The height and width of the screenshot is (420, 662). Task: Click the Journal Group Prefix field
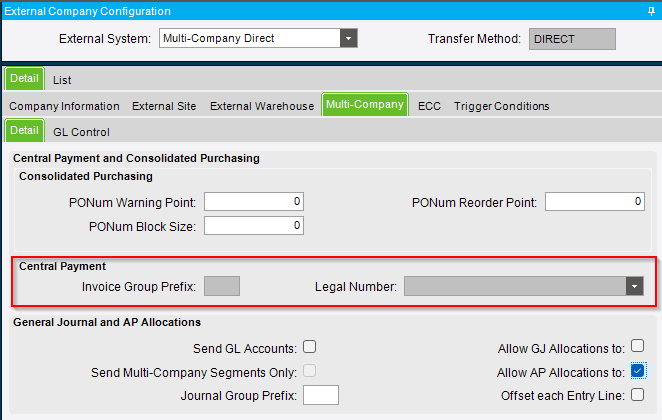click(320, 395)
